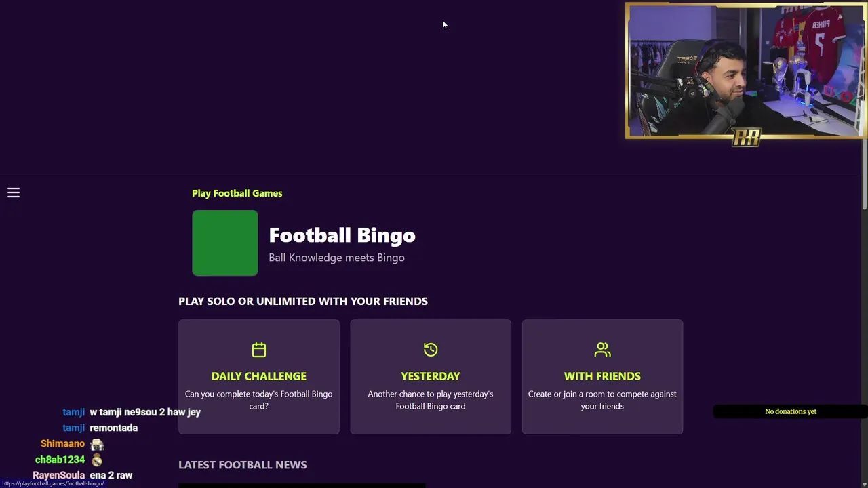Click the Ball Knowledge meets Bingo subtitle
The width and height of the screenshot is (868, 488).
336,258
